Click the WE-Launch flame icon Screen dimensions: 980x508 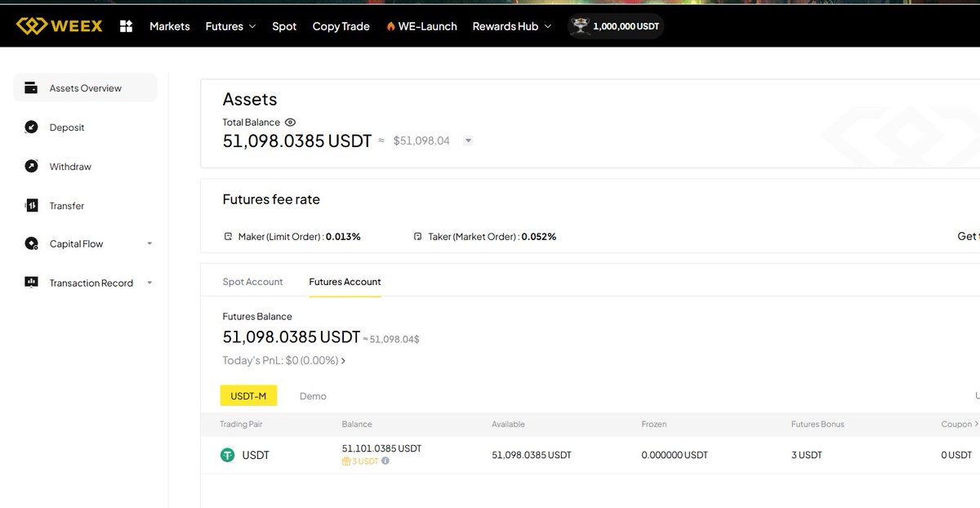(x=391, y=26)
